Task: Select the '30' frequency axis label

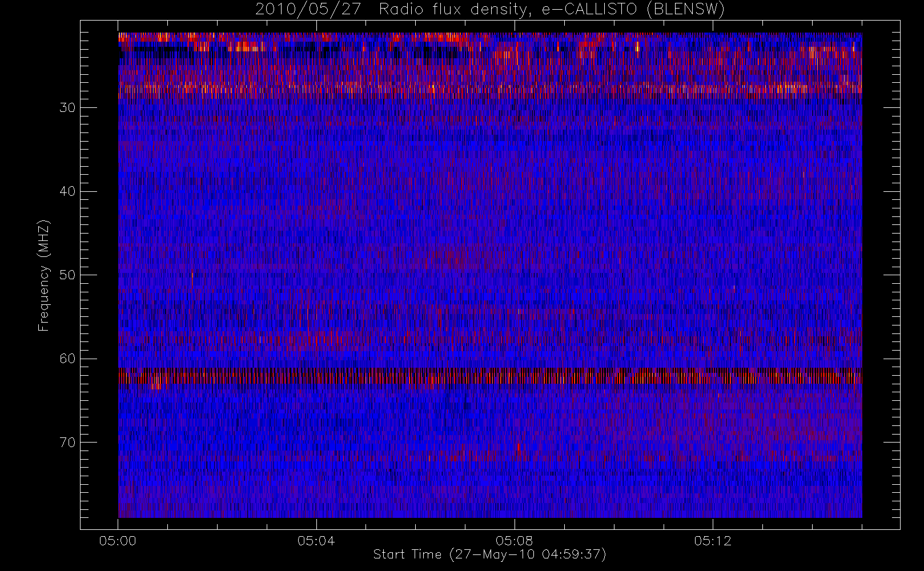Action: tap(67, 107)
